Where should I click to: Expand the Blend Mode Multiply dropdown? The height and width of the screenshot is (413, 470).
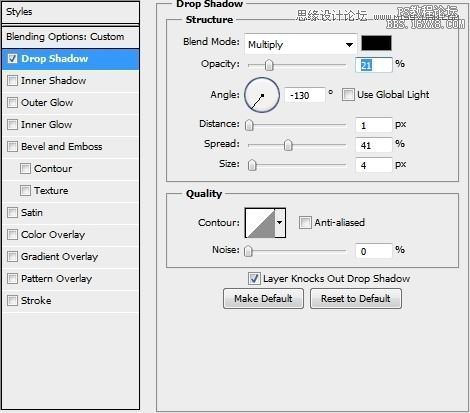(x=301, y=44)
